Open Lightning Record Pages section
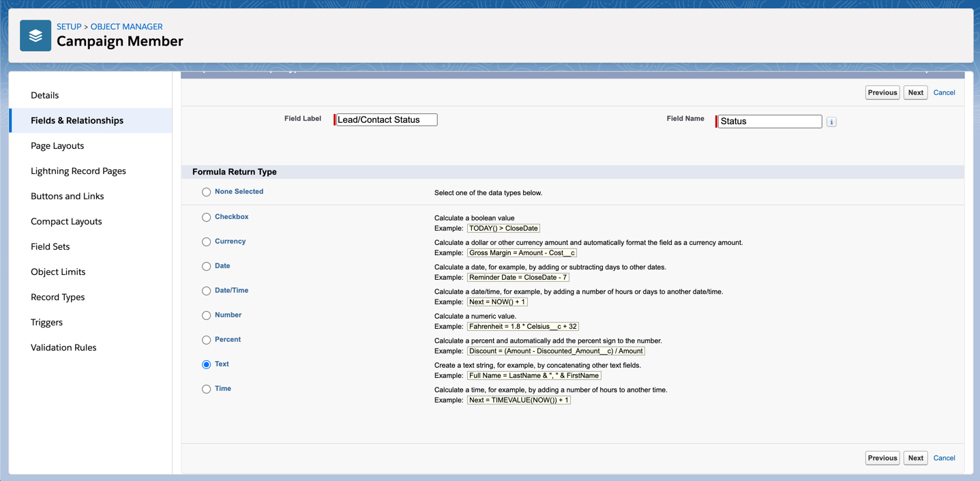This screenshot has width=980, height=481. click(x=78, y=171)
